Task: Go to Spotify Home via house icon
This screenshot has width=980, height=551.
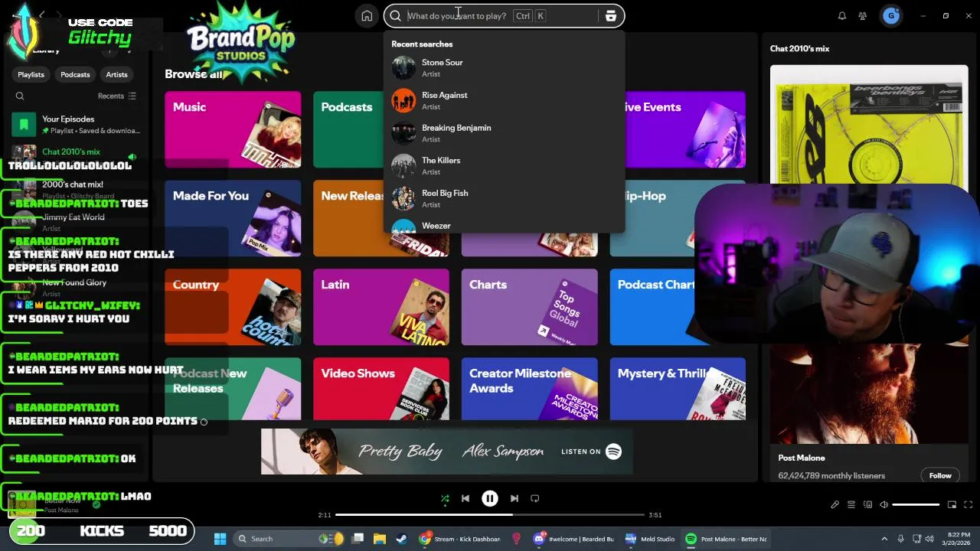Action: click(x=367, y=15)
